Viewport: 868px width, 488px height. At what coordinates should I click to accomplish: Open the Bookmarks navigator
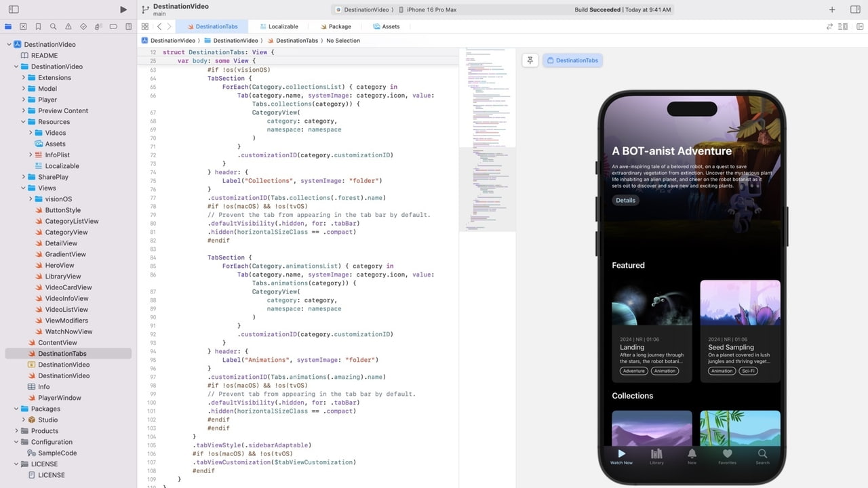tap(38, 26)
